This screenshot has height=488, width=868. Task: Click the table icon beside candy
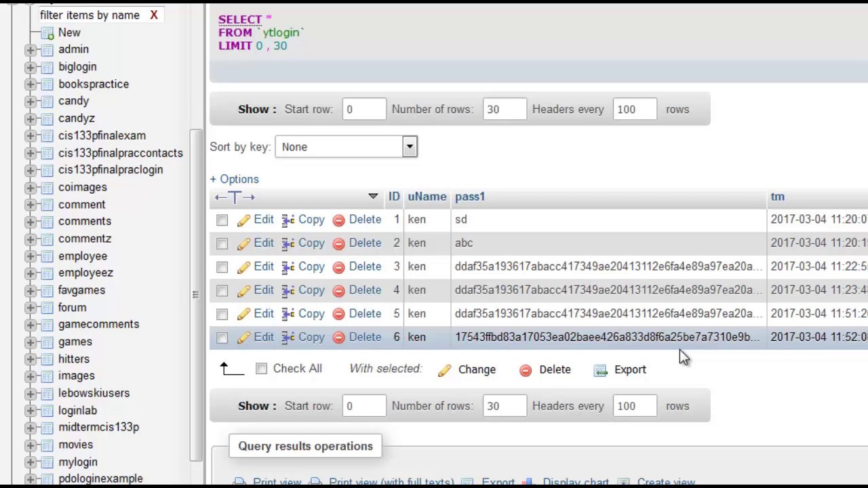click(47, 101)
